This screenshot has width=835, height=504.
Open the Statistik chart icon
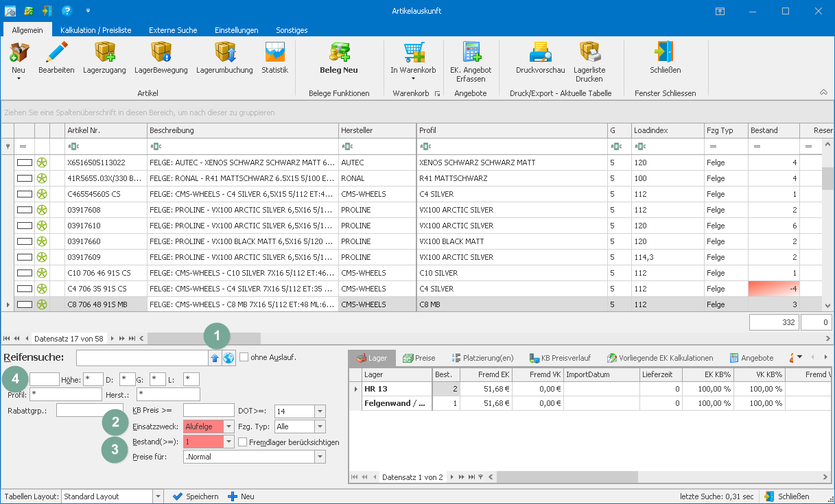pyautogui.click(x=275, y=52)
